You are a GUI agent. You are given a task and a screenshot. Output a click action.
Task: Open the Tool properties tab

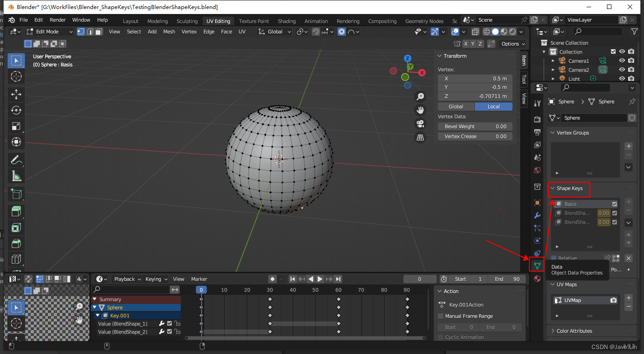(537, 103)
